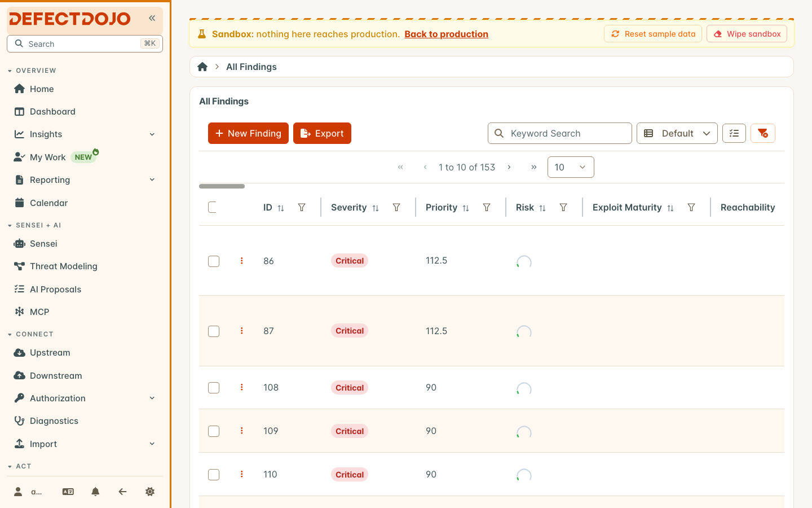Select the checkbox for finding 86
This screenshot has height=508, width=812.
pyautogui.click(x=214, y=261)
